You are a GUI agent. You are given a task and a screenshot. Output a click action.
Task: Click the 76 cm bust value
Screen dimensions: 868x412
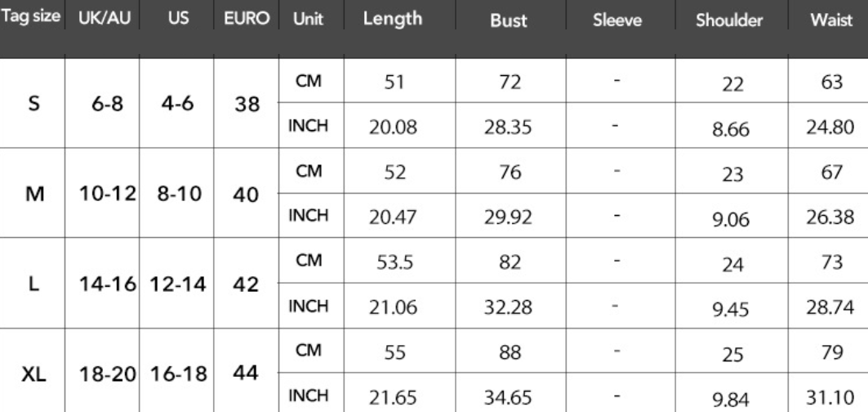[x=510, y=172]
